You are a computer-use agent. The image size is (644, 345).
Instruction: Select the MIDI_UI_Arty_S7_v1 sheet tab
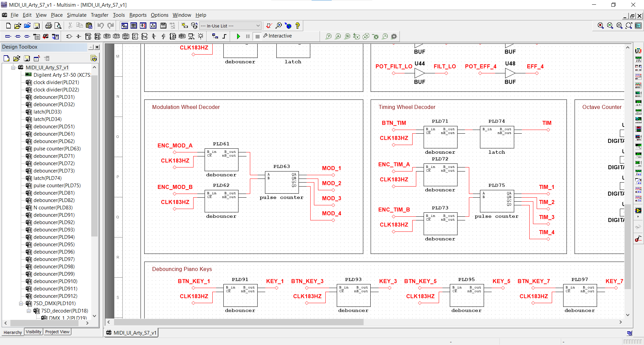tap(131, 333)
